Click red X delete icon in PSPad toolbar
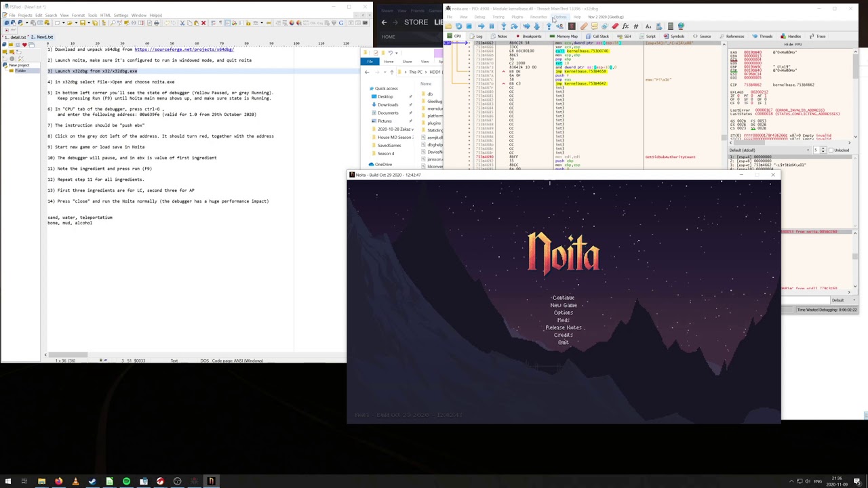Viewport: 868px width, 488px height. pyautogui.click(x=203, y=23)
